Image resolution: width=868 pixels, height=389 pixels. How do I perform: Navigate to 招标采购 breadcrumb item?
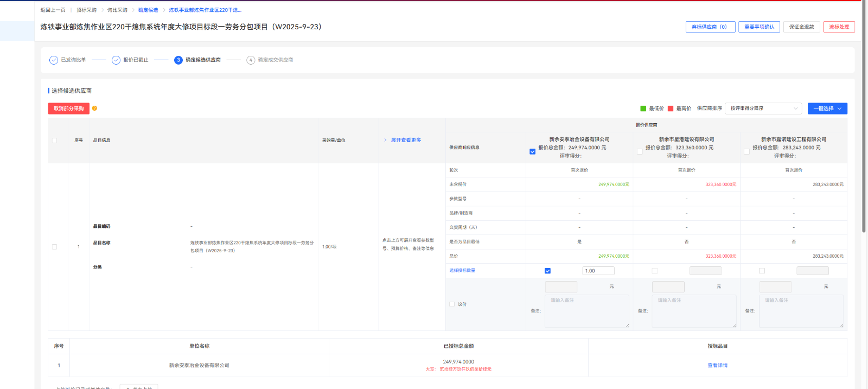pyautogui.click(x=86, y=10)
